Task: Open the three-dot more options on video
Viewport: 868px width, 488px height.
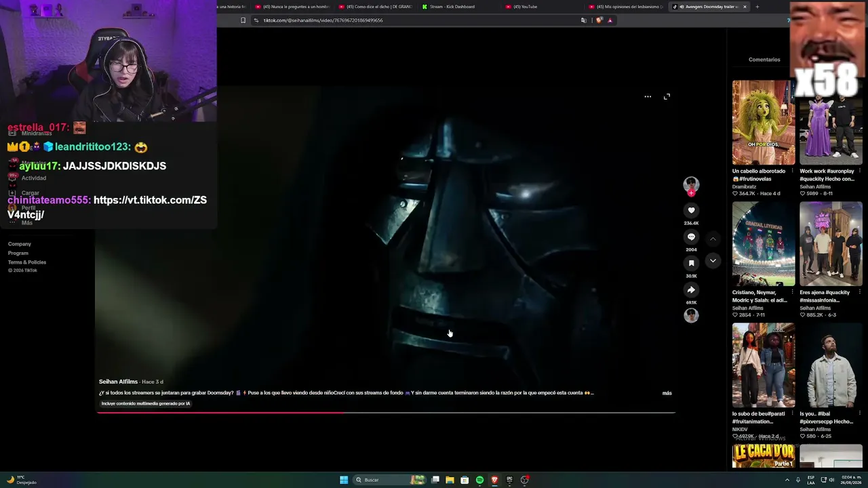Action: coord(648,97)
